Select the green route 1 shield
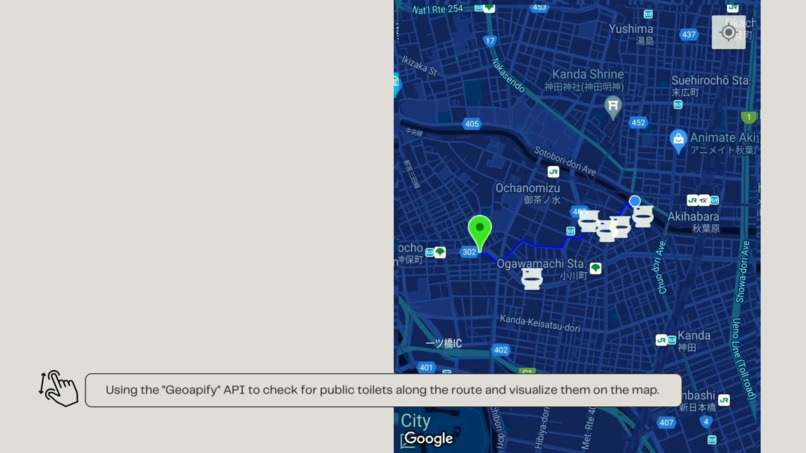Image resolution: width=806 pixels, height=453 pixels. pyautogui.click(x=749, y=117)
